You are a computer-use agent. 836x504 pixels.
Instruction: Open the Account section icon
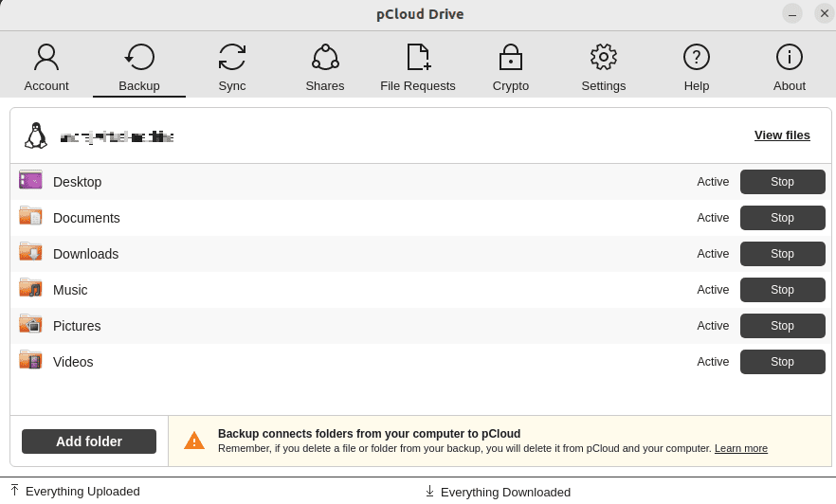[46, 57]
